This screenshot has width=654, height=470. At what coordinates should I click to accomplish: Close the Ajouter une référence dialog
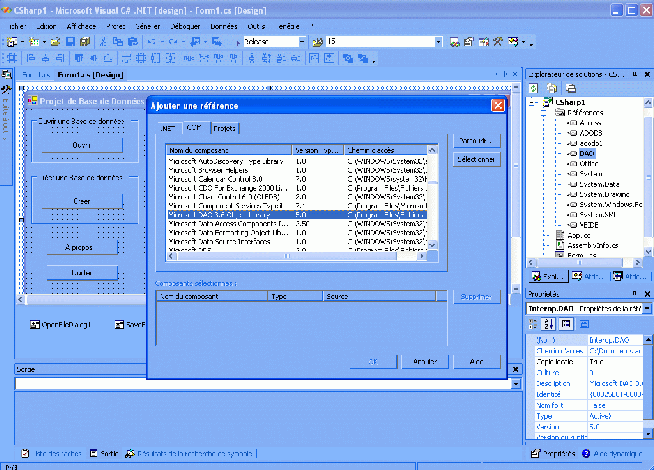pyautogui.click(x=498, y=106)
